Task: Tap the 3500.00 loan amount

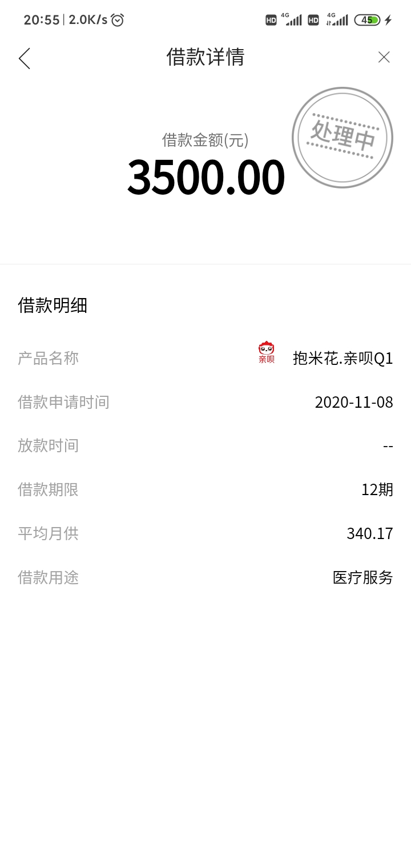Action: (205, 178)
